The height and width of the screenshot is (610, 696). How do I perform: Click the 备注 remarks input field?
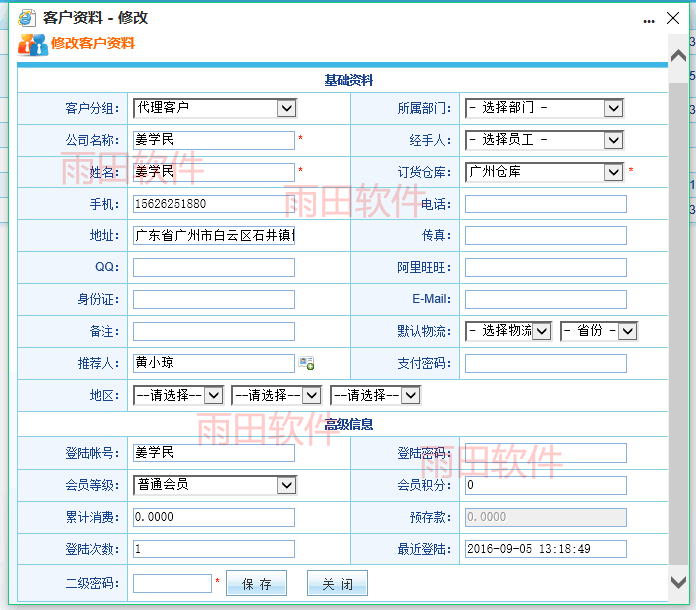(x=214, y=332)
